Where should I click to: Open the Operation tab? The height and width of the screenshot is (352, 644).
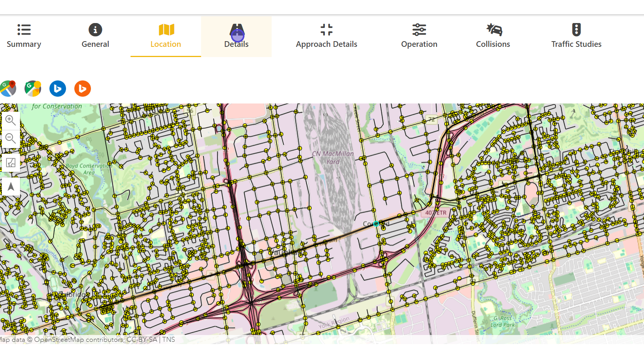[x=419, y=36]
